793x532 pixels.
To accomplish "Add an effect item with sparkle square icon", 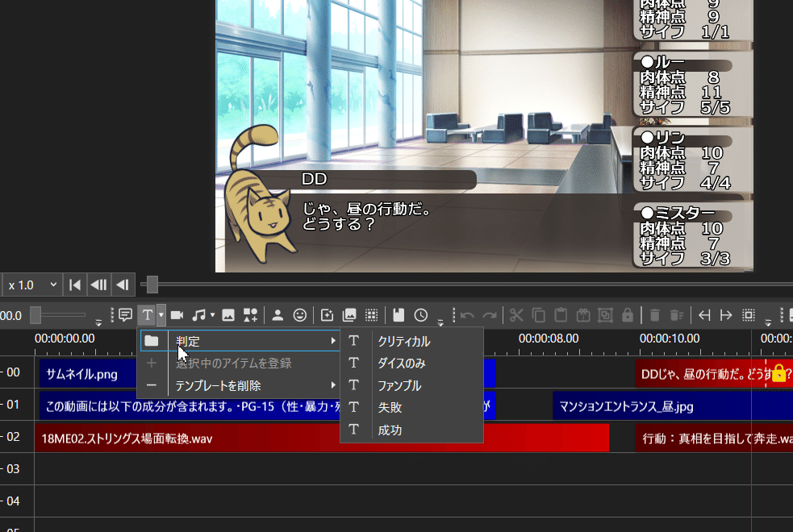I will [327, 315].
